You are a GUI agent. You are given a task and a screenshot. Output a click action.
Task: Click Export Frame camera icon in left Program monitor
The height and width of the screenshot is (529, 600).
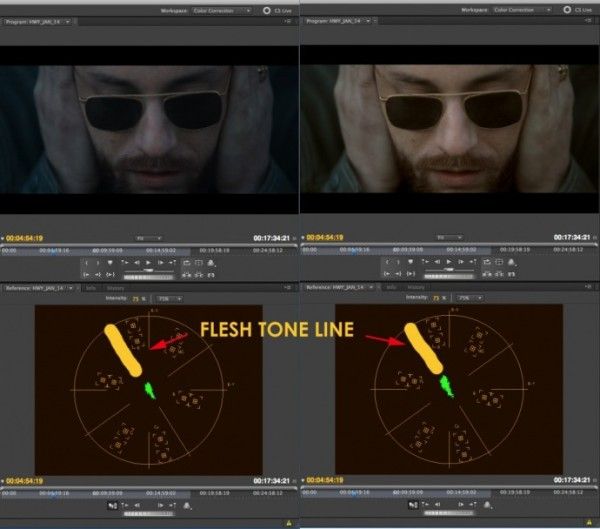[x=211, y=263]
